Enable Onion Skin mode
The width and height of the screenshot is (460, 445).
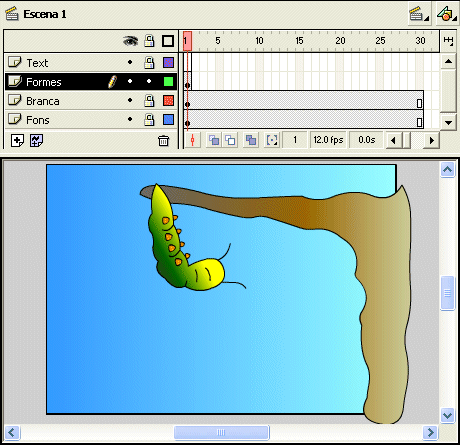coord(214,140)
